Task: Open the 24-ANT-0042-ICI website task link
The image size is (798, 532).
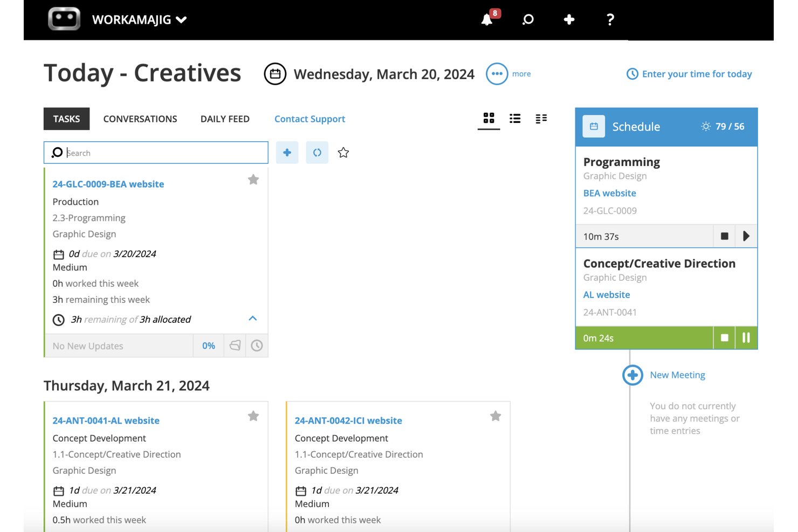Action: (348, 420)
